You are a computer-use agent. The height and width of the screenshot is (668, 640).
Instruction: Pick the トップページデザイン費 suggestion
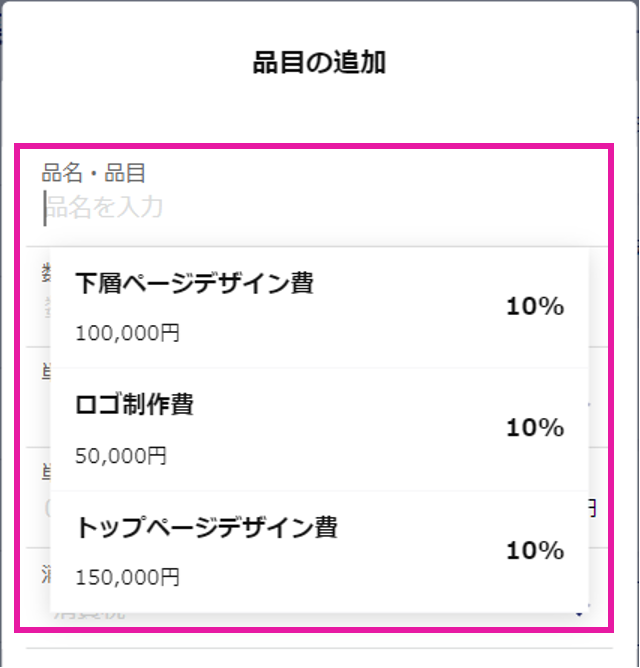coord(319,552)
